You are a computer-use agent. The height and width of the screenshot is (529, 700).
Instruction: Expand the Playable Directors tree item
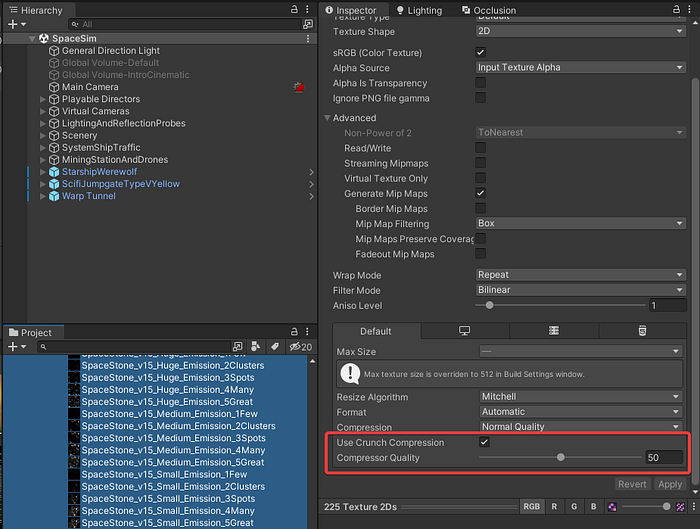pyautogui.click(x=43, y=99)
